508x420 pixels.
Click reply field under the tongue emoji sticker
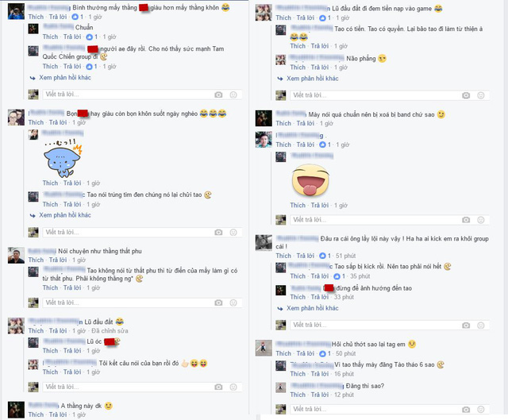pyautogui.click(x=375, y=220)
